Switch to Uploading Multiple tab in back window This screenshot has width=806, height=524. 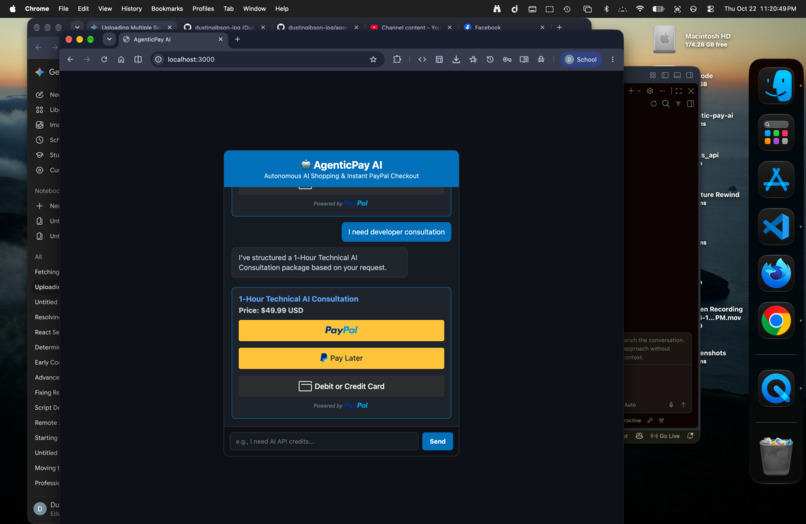click(x=131, y=27)
